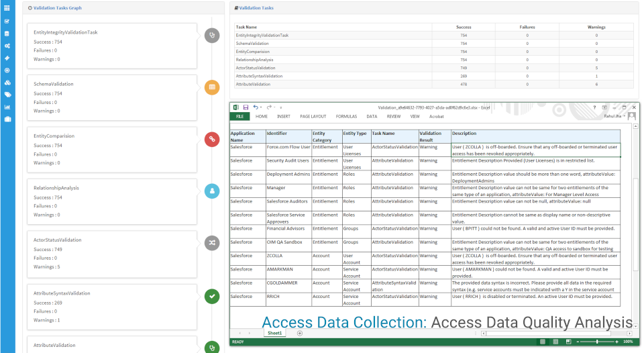Image resolution: width=644 pixels, height=353 pixels.
Task: Select the EntityIntegrityValidationTask table row
Action: click(x=434, y=36)
